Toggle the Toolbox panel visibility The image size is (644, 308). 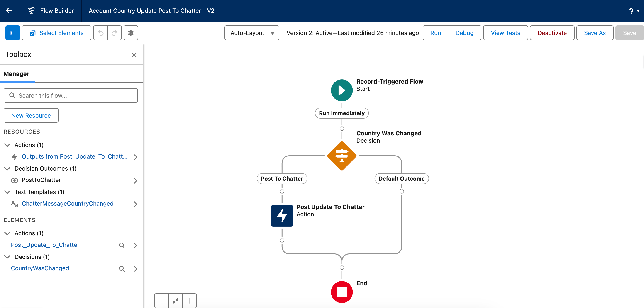pos(12,32)
